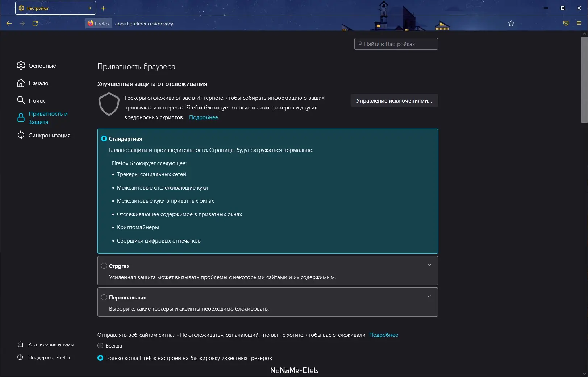This screenshot has width=588, height=377.
Task: Open the Основные settings section
Action: 42,66
